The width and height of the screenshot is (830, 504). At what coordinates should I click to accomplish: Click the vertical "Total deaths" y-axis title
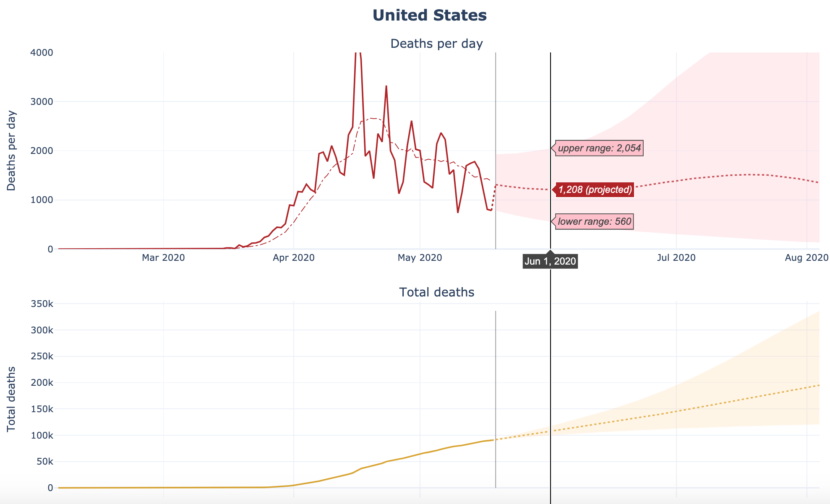[11, 399]
